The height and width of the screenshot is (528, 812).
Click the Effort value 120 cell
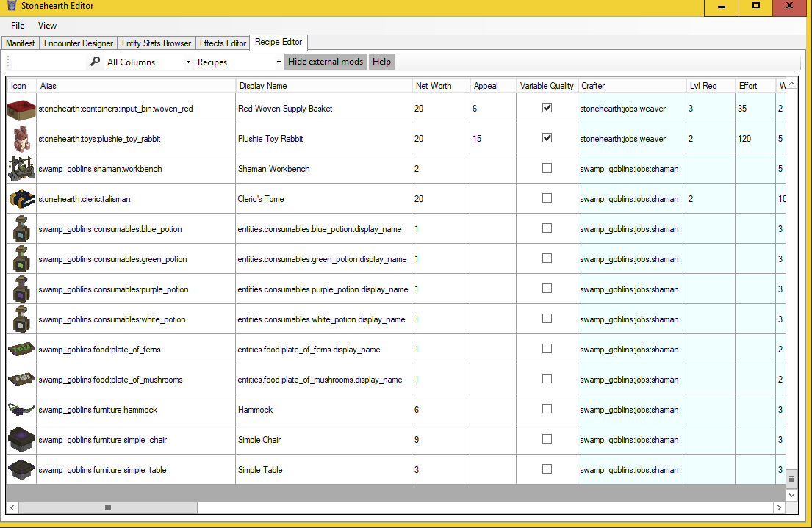[755, 139]
